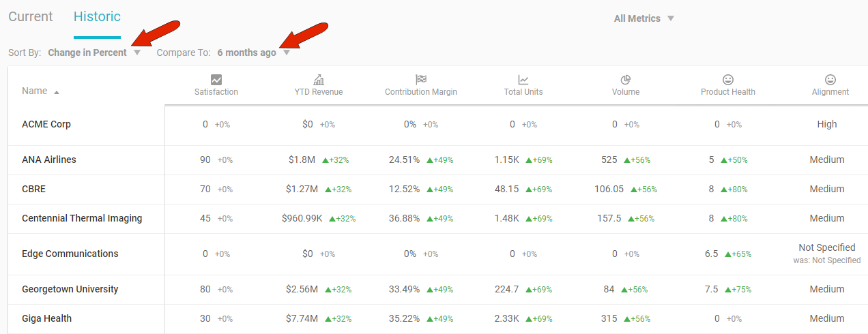Open the ANA Airlines account row
The width and height of the screenshot is (868, 334).
49,160
